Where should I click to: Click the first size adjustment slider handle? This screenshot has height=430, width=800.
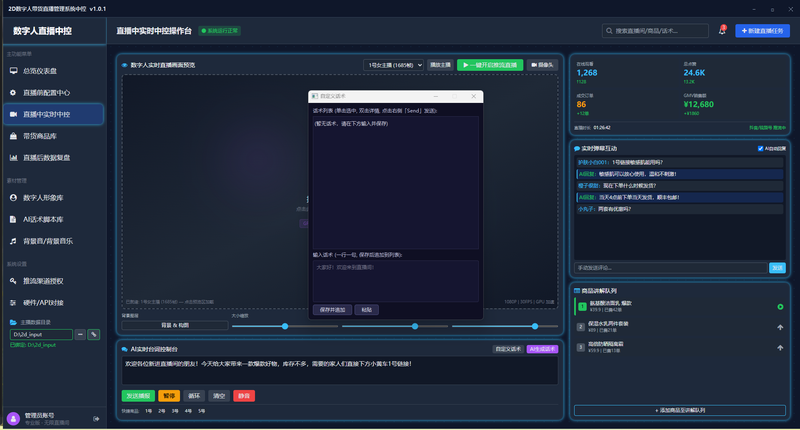point(285,326)
